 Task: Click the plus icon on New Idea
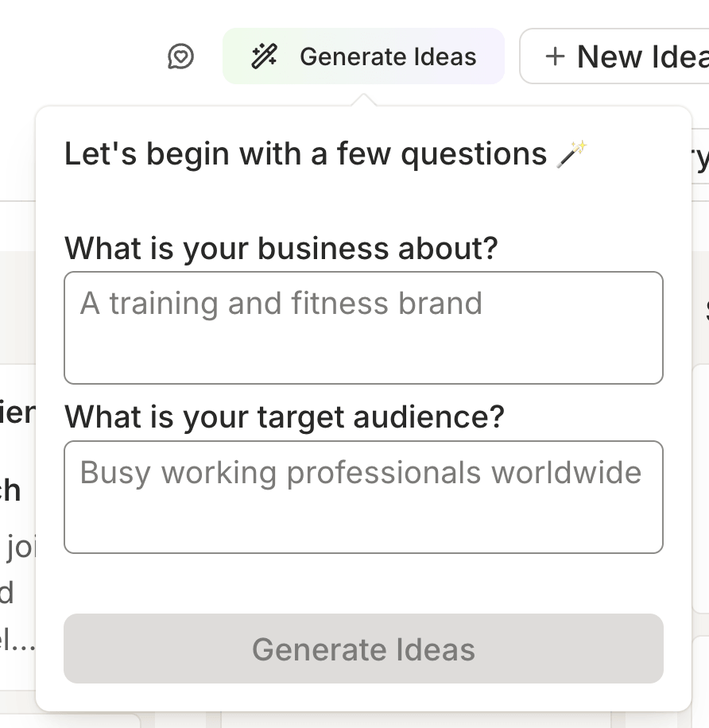(x=555, y=56)
